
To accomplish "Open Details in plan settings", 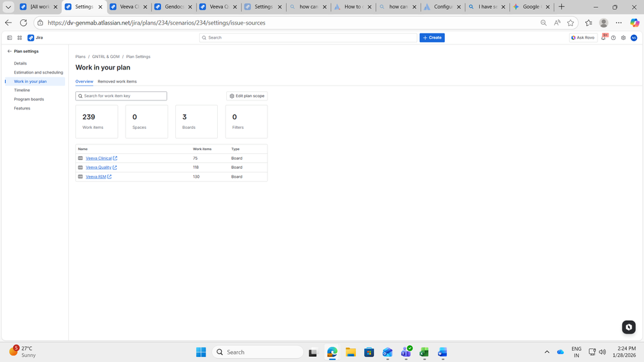I will coord(20,64).
